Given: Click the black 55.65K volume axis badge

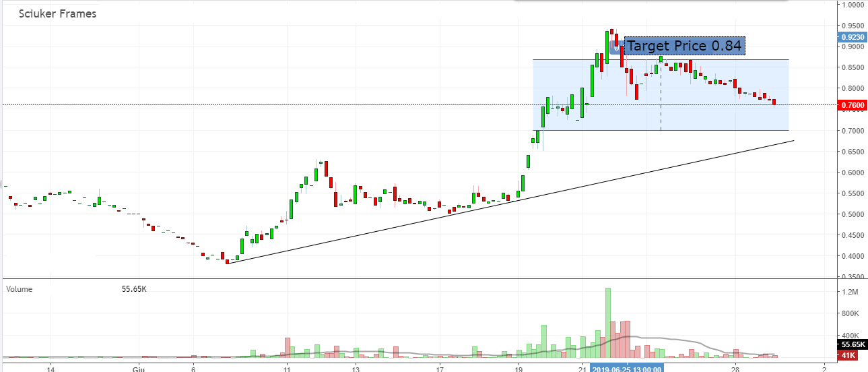Looking at the screenshot, I should (851, 344).
